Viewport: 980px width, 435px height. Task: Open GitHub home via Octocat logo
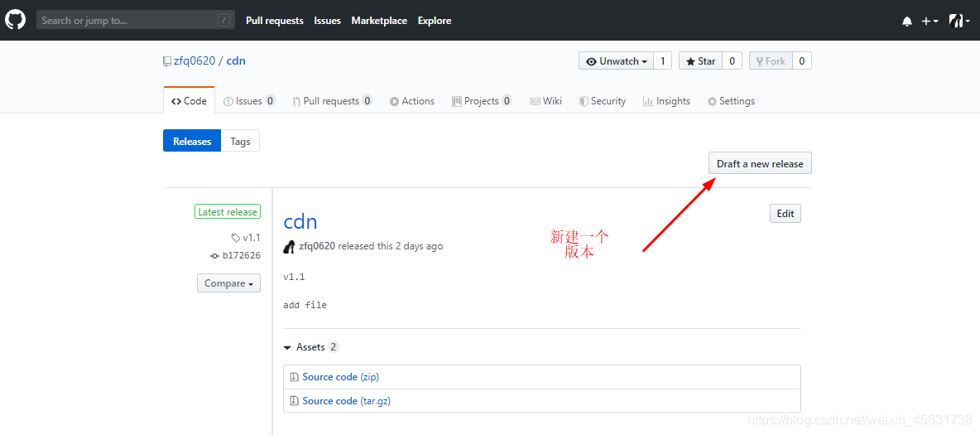pyautogui.click(x=15, y=20)
